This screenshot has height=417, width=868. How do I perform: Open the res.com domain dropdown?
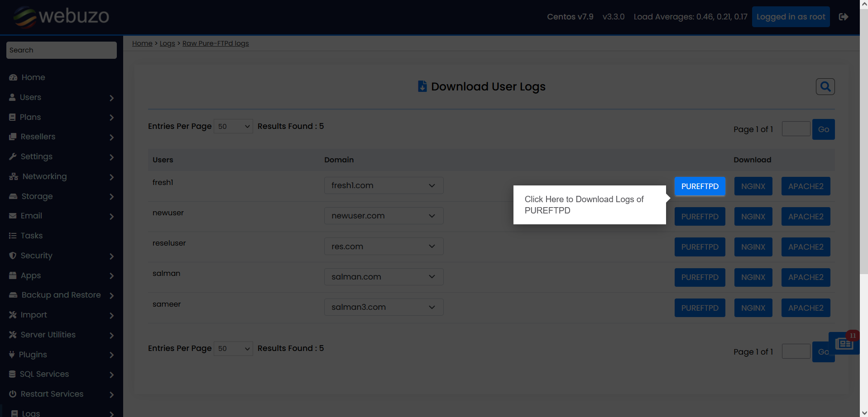coord(384,246)
